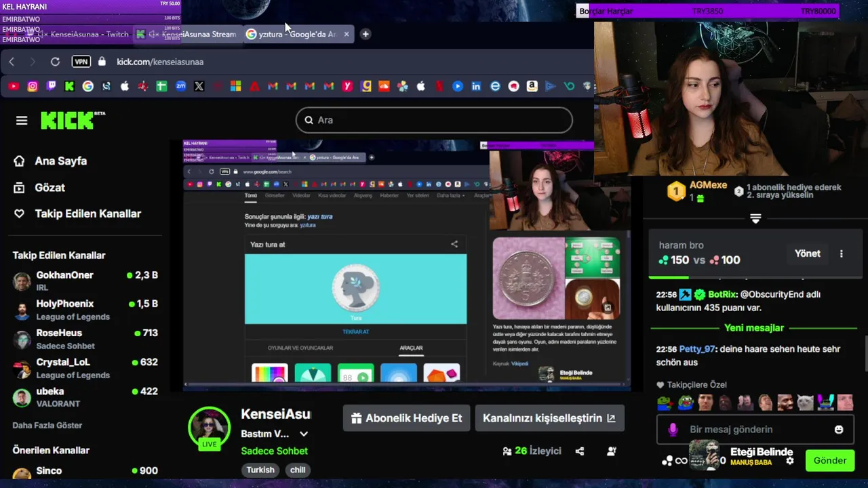
Task: Open the Crystal_LoL channel
Action: pyautogui.click(x=85, y=368)
